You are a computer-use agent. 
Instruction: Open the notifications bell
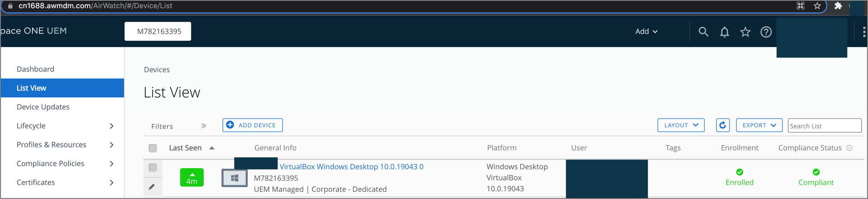click(x=725, y=32)
